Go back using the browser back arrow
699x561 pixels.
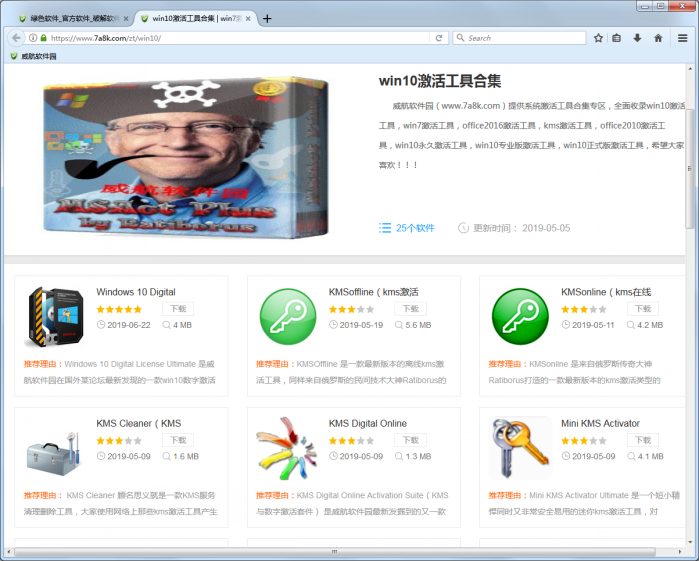[x=16, y=38]
